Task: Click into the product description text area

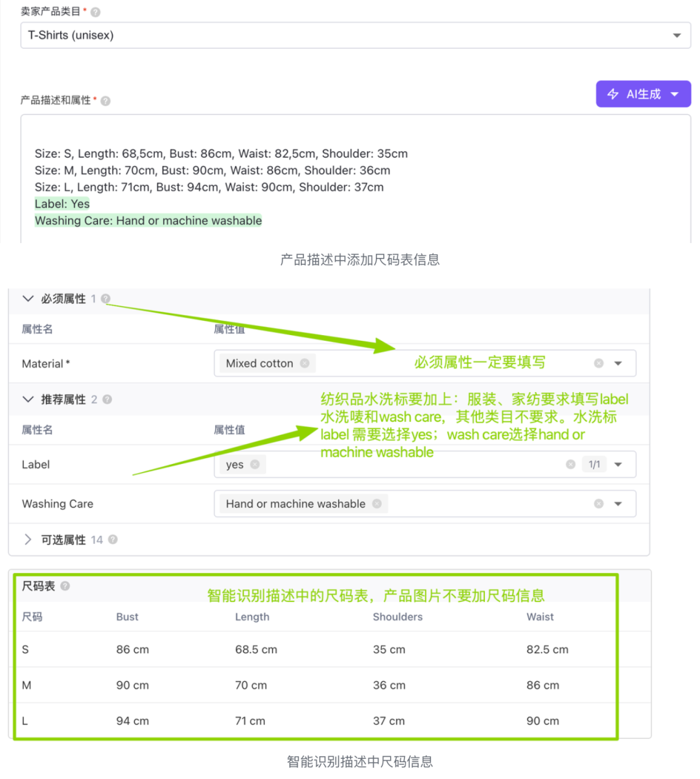Action: pyautogui.click(x=355, y=179)
